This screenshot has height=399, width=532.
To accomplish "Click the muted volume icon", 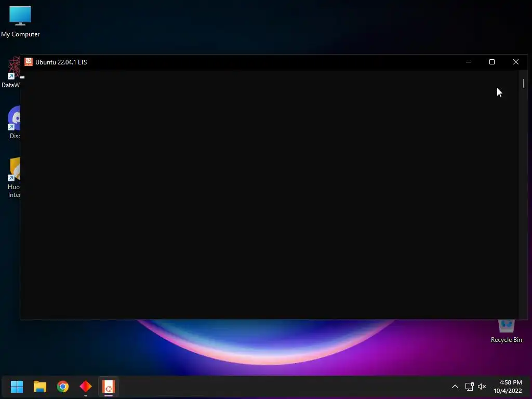I will point(482,387).
